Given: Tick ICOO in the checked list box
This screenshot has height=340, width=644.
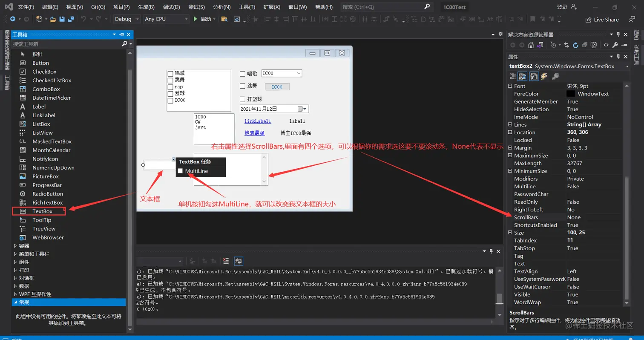Looking at the screenshot, I should (x=170, y=101).
